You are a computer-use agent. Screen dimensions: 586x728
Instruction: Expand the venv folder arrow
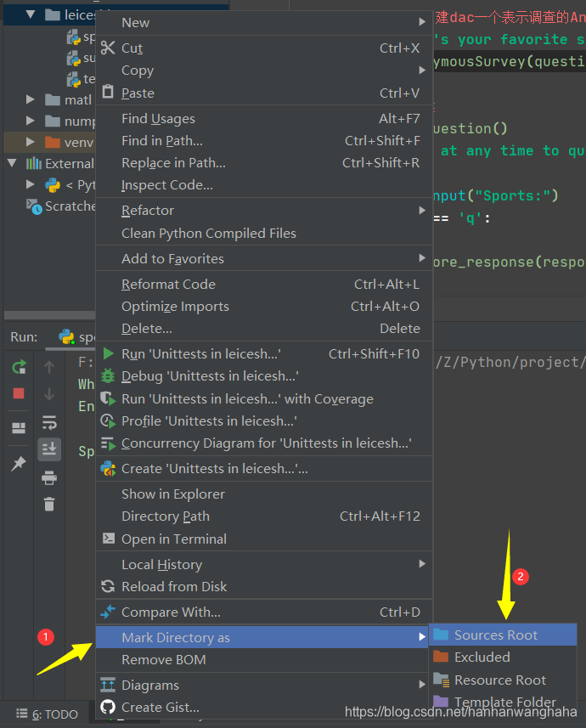pos(31,142)
